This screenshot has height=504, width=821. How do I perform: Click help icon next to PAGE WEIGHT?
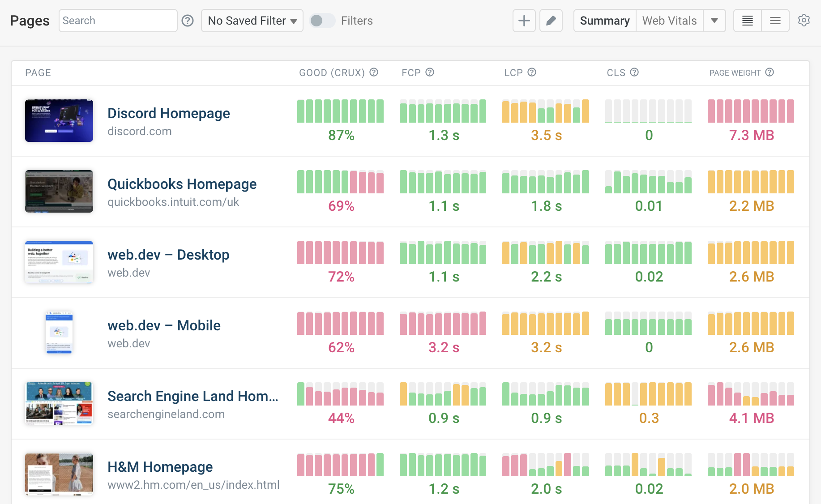click(770, 73)
